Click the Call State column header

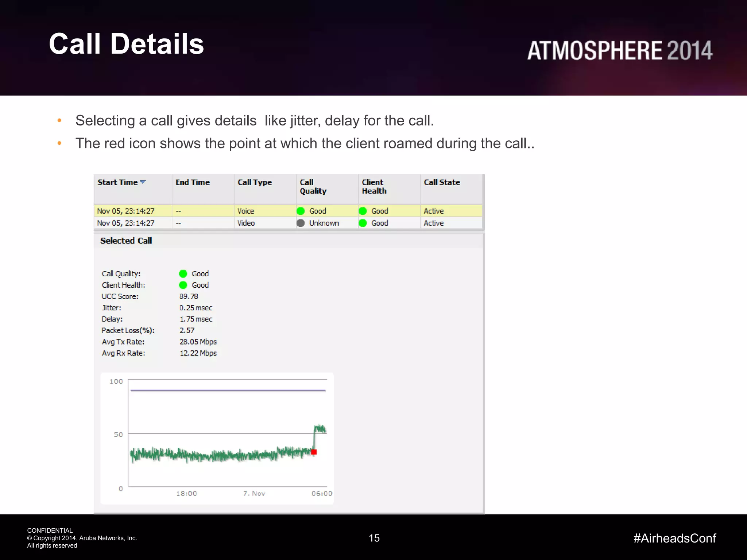pyautogui.click(x=442, y=182)
